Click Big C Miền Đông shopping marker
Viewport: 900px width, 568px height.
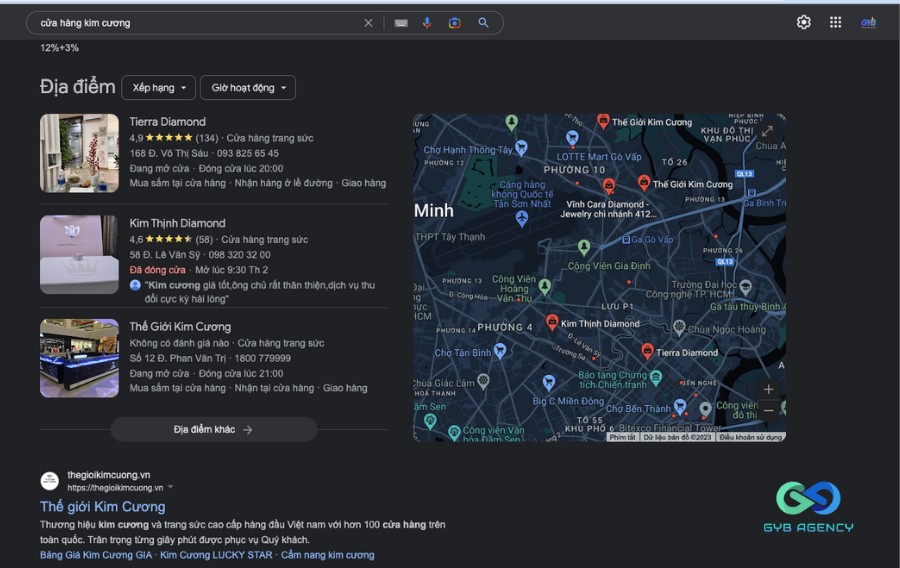click(549, 382)
